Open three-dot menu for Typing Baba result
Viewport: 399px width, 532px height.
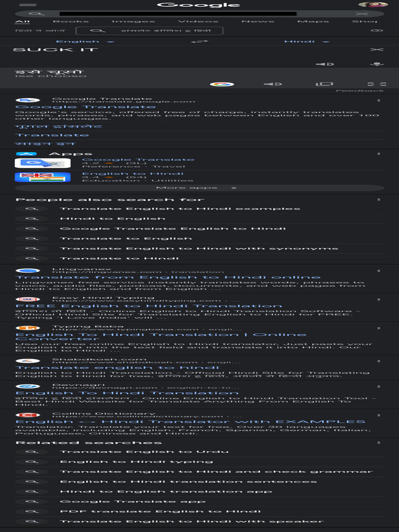[379, 328]
